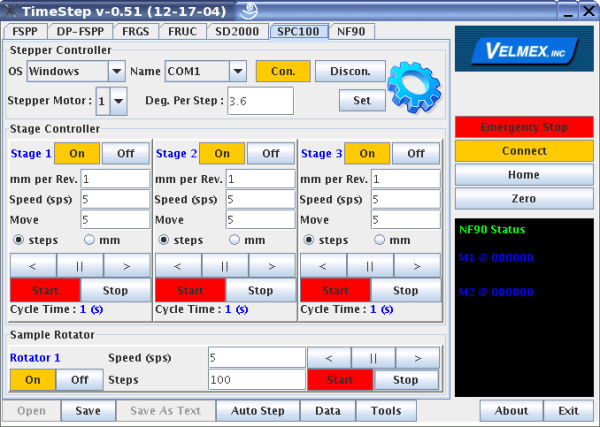Open the Stepper Motor number dropdown

(119, 101)
